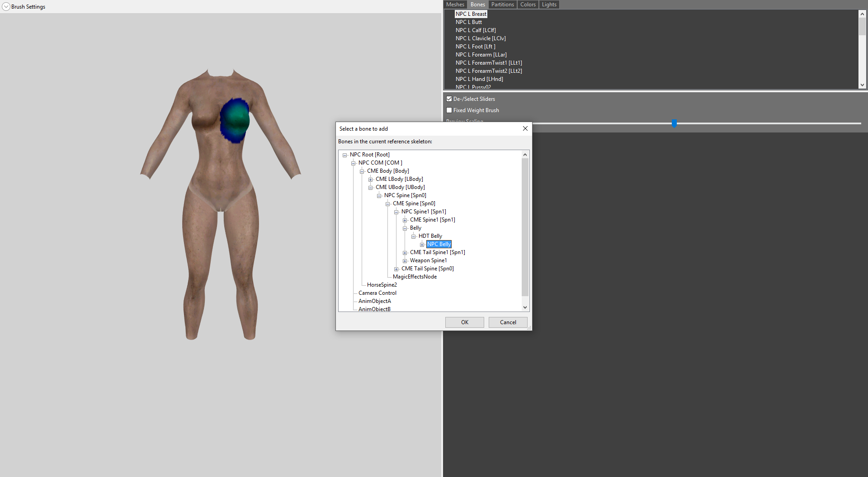
Task: Adjust the Preview Scaling slider handle
Action: (674, 123)
